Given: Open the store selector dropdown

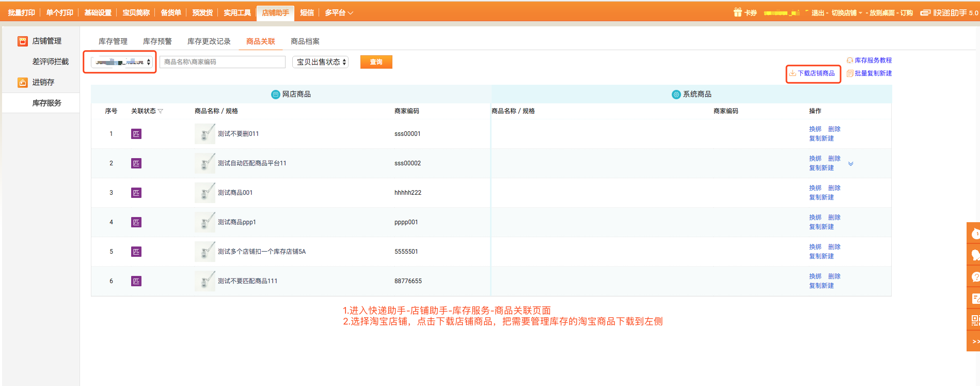Looking at the screenshot, I should 122,62.
